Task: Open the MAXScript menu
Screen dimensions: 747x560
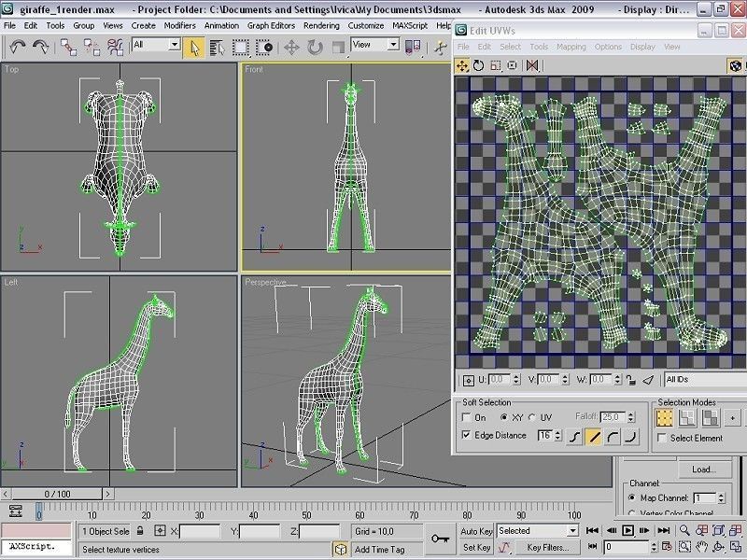Action: coord(410,26)
